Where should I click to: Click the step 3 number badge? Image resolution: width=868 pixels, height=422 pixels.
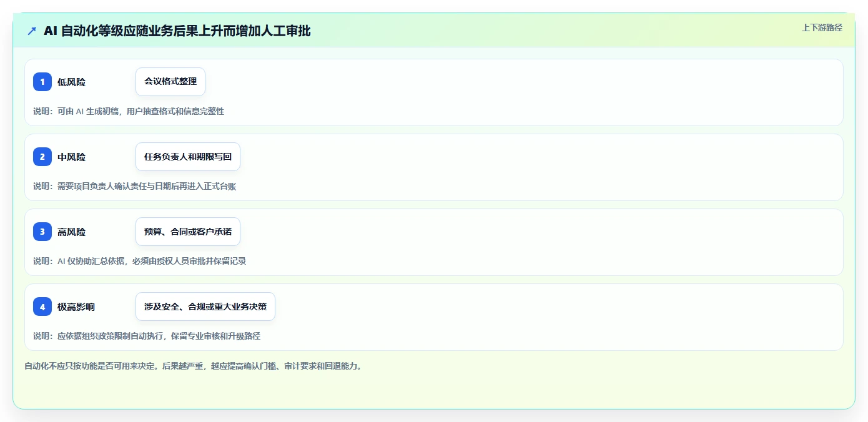coord(42,232)
